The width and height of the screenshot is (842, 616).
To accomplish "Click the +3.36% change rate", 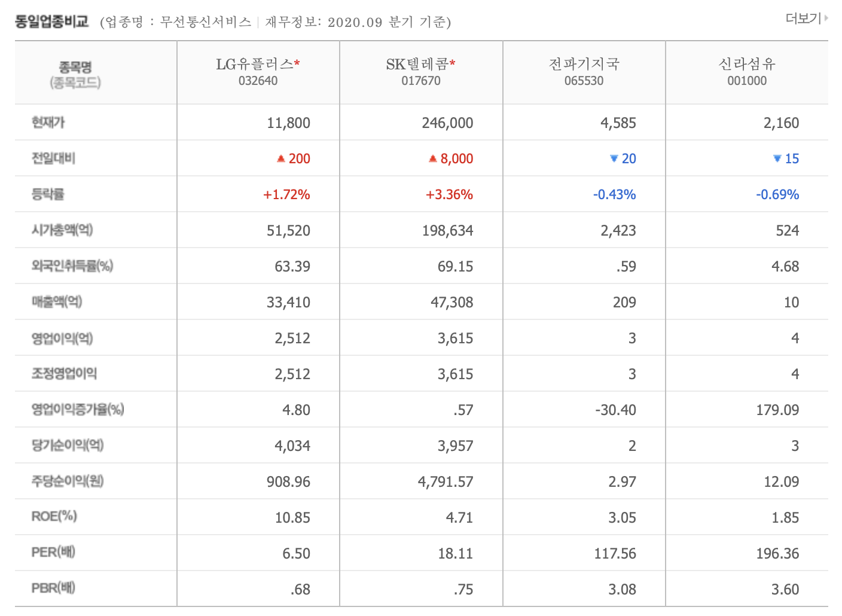I will pos(449,195).
